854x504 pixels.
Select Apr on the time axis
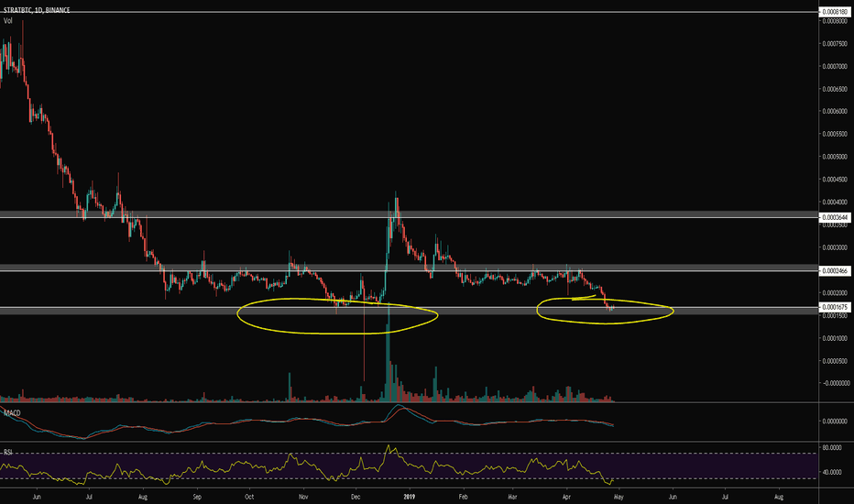point(566,497)
